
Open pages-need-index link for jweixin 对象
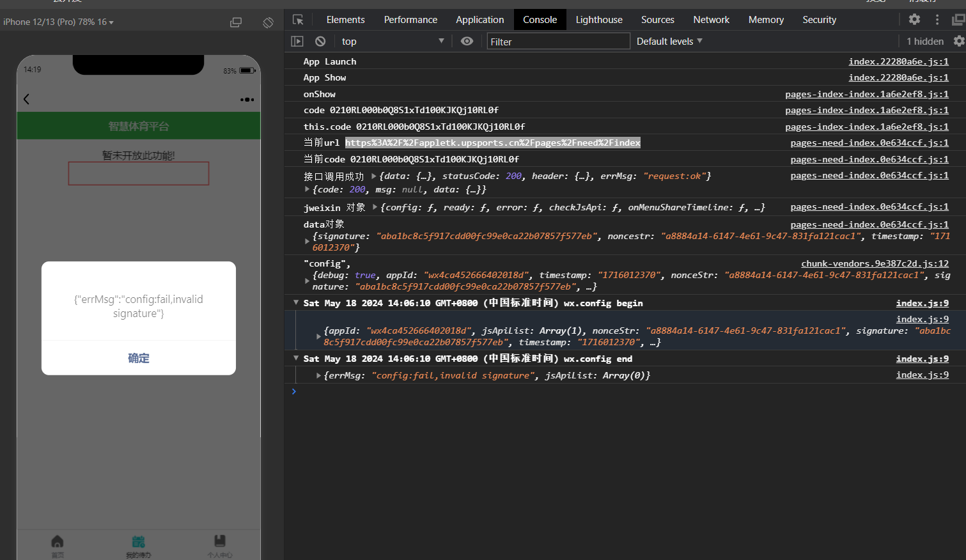click(x=869, y=206)
